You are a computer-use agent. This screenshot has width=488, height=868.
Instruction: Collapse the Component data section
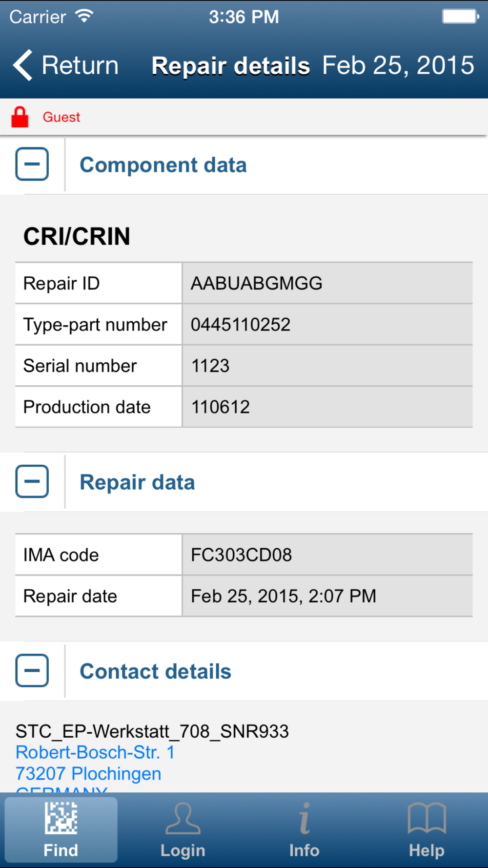click(32, 164)
